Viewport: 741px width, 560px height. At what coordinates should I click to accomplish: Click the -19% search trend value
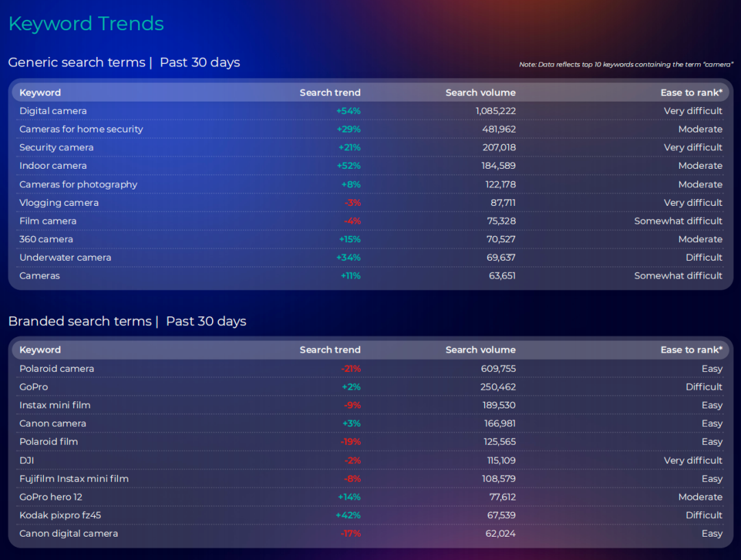[351, 442]
